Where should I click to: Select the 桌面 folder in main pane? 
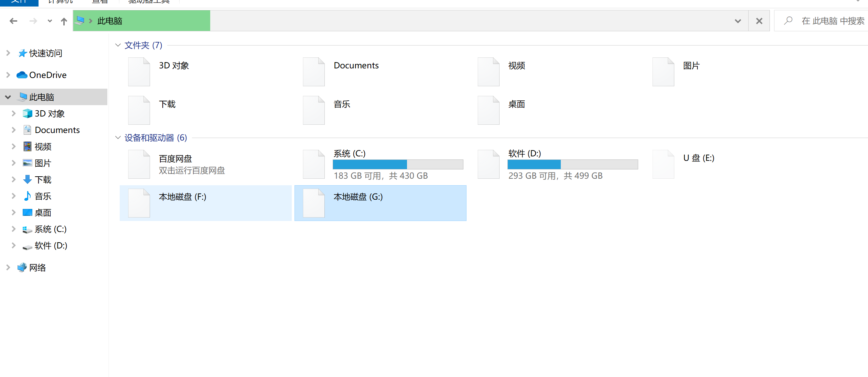[x=555, y=110]
